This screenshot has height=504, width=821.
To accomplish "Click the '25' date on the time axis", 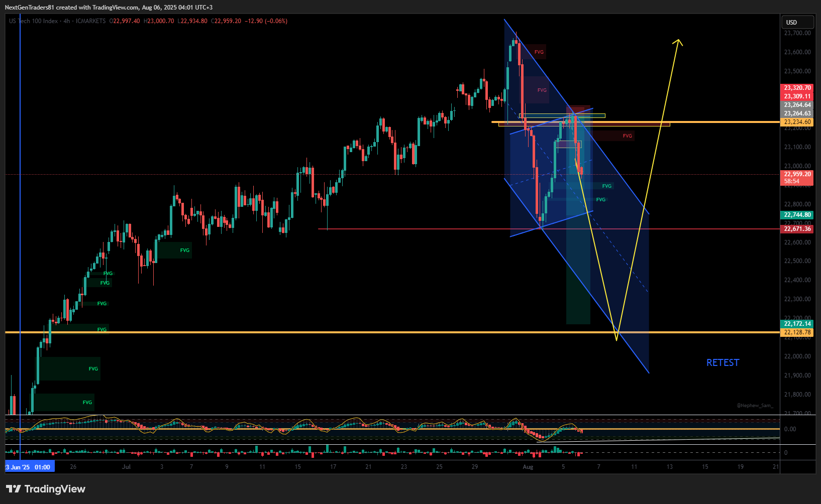I will (x=439, y=467).
